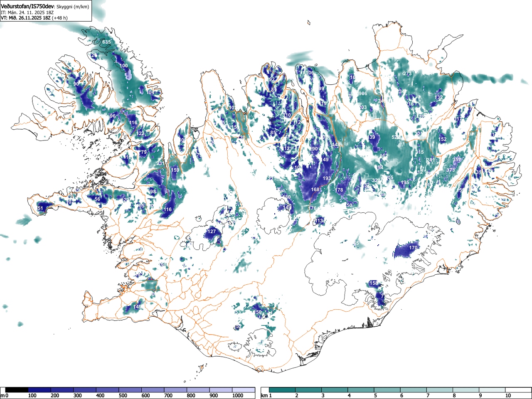Click the '113' visibility value on map
532x399 pixels.
319,221
